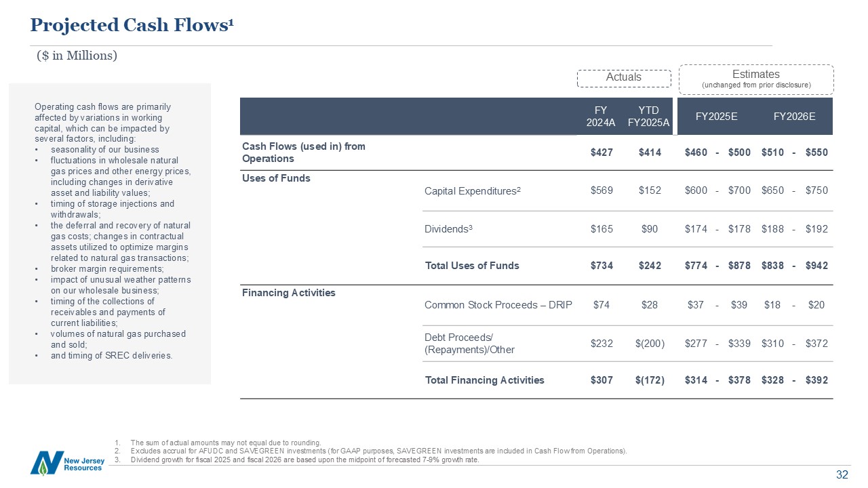
Task: Click the Common Stock Proceeds – DRIP label
Action: pyautogui.click(x=498, y=305)
